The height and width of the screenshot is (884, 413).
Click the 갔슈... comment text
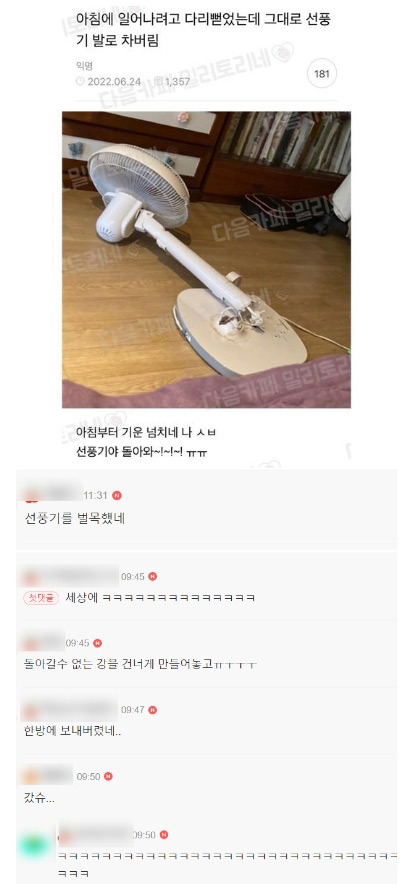pyautogui.click(x=39, y=798)
